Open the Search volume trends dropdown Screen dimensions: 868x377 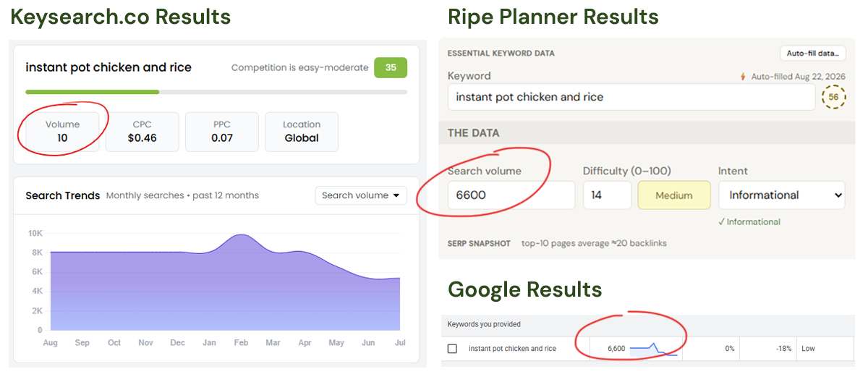[x=361, y=195]
